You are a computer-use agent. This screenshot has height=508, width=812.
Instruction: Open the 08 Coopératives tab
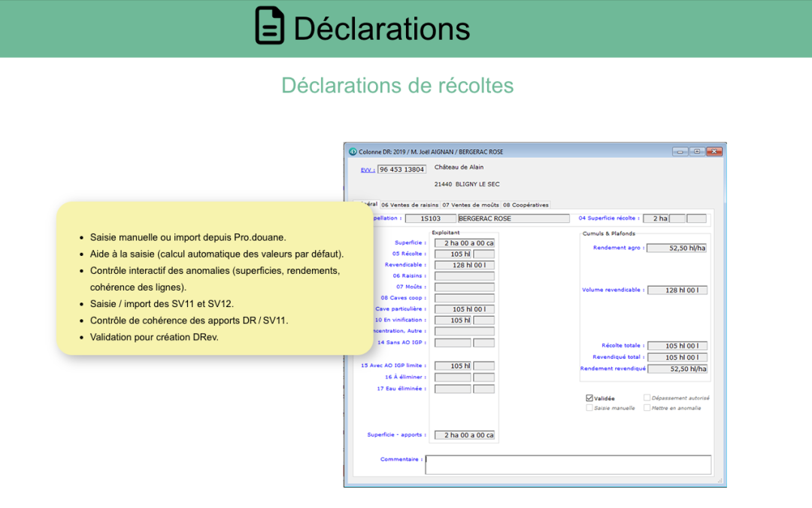point(526,205)
